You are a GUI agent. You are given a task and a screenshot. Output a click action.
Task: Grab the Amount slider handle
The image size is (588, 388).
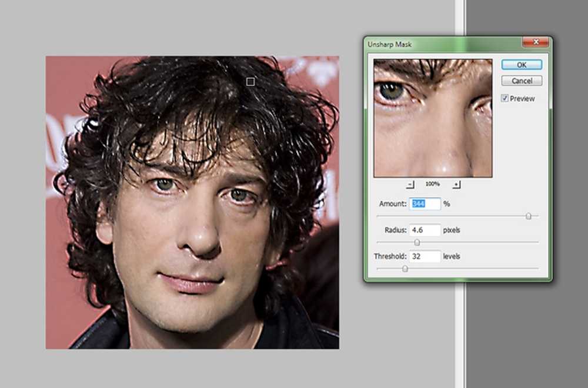529,216
